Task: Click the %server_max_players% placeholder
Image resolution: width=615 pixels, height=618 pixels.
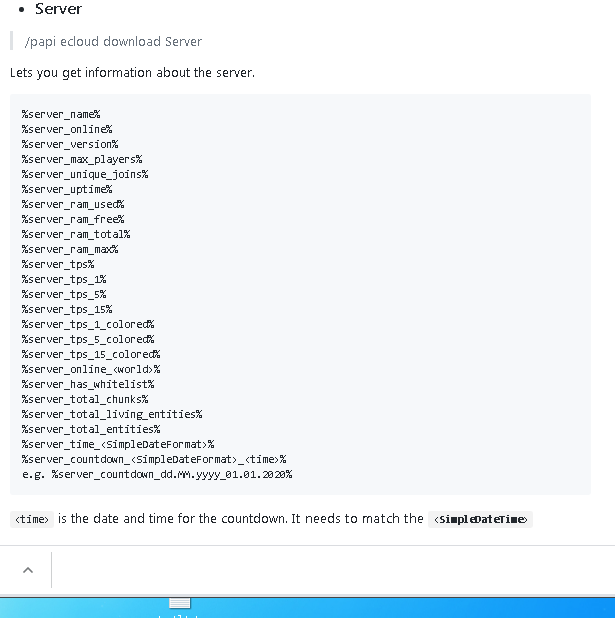Action: pos(82,159)
